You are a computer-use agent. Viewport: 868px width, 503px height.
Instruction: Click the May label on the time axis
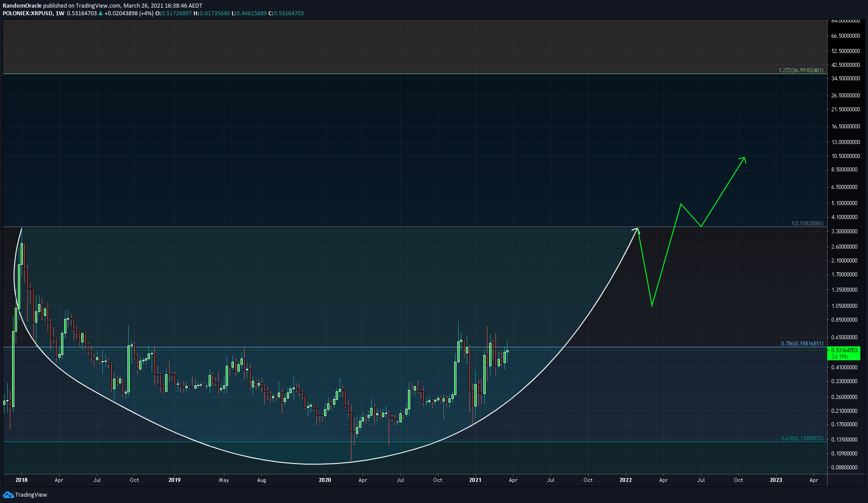tap(224, 480)
